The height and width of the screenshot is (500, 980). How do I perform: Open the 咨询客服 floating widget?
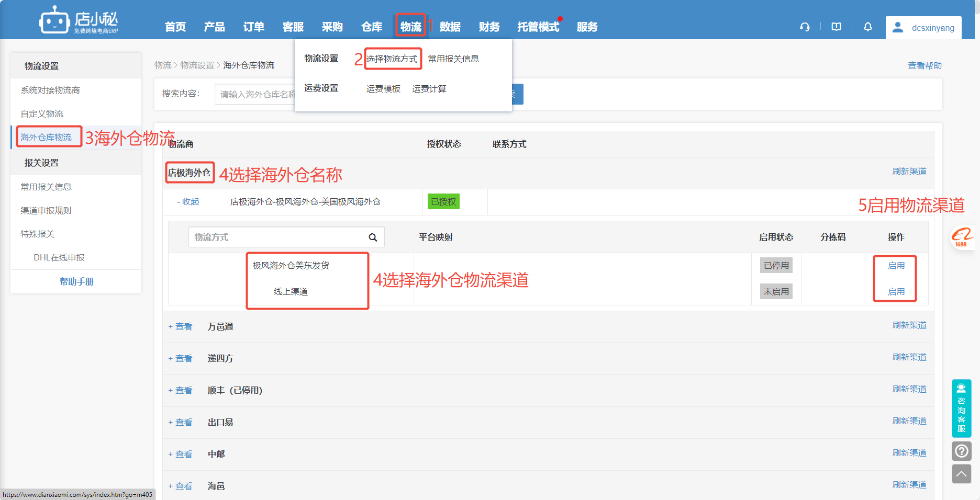961,408
